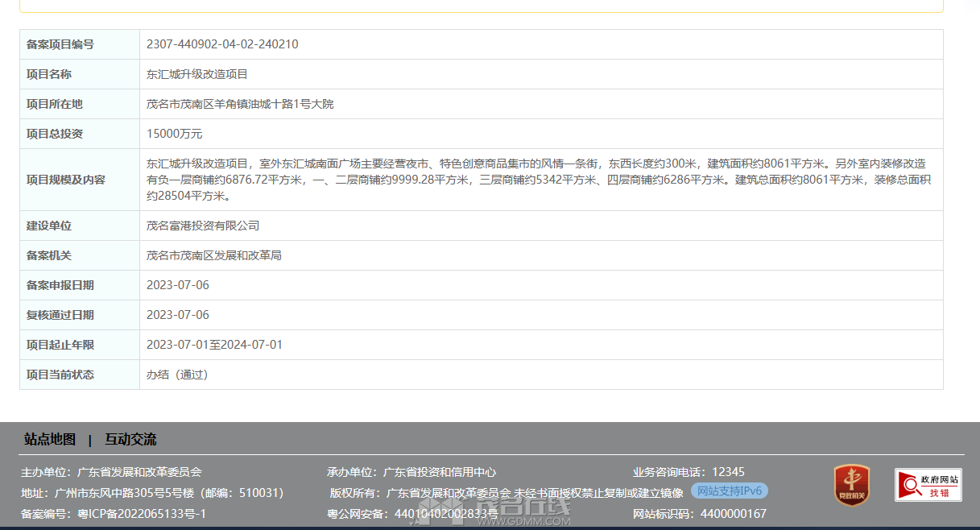
Task: Click the 备案申报日期 label cell
Action: click(80, 285)
